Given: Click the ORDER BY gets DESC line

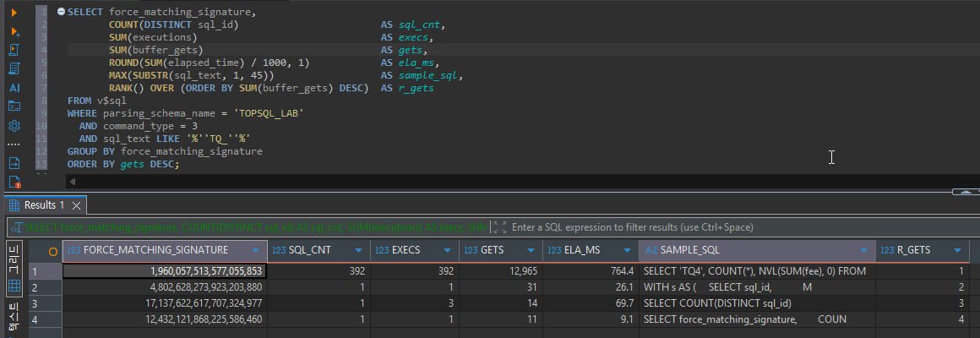Looking at the screenshot, I should coord(123,164).
